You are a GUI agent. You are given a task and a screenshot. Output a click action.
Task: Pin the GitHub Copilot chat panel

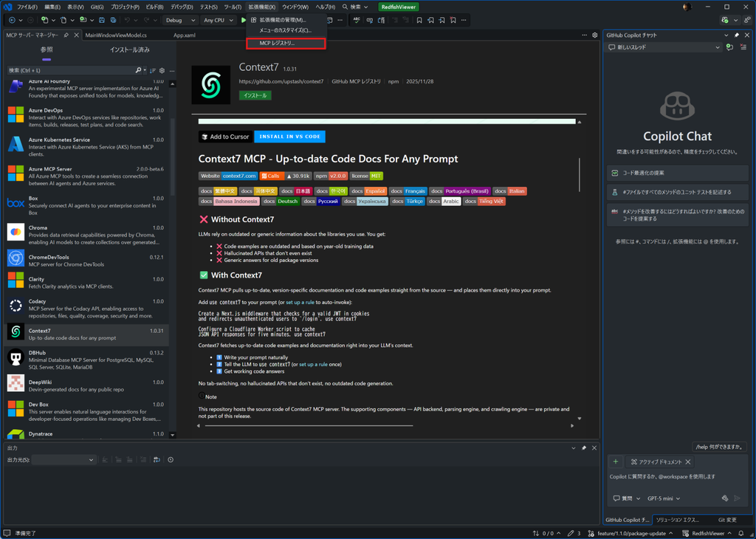(736, 35)
